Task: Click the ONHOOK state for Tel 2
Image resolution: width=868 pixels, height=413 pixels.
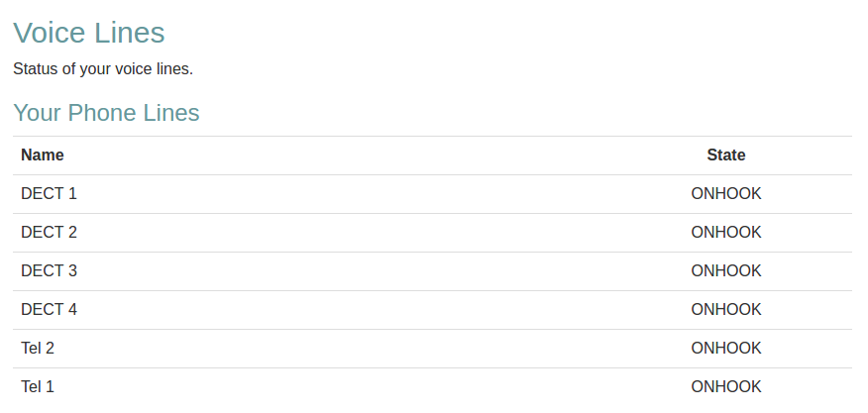Action: [x=726, y=348]
